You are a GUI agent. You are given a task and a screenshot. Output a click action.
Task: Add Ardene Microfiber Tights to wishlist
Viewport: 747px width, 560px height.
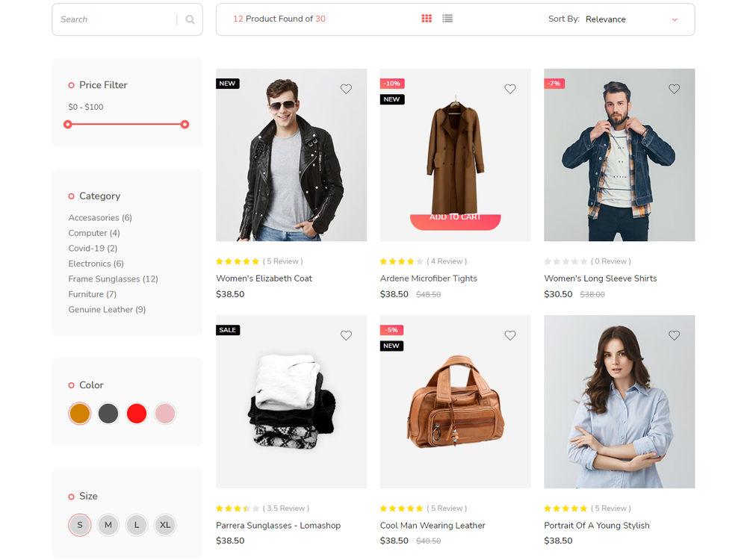pos(509,89)
